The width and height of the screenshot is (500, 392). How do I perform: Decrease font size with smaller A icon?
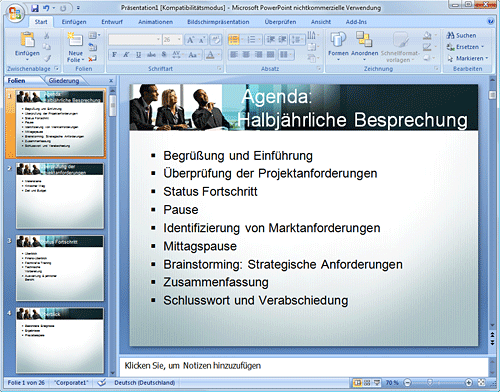coord(201,40)
